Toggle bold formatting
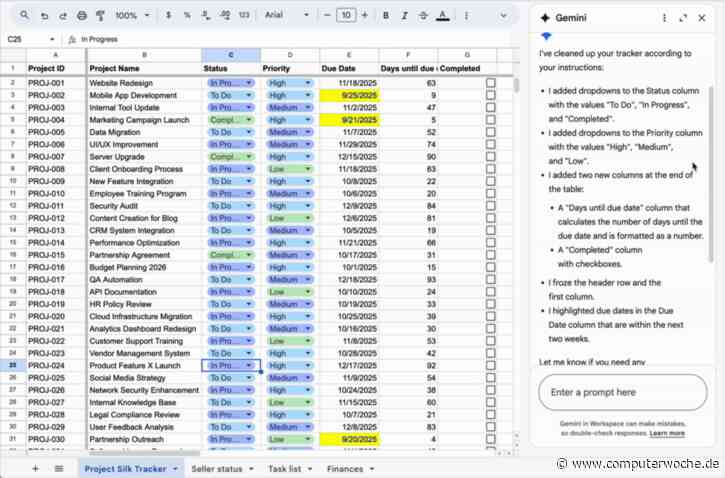 [386, 16]
